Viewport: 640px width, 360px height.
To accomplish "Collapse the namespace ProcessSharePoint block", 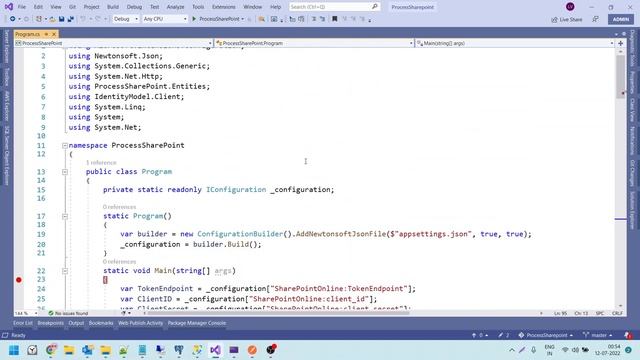I will coord(64,146).
